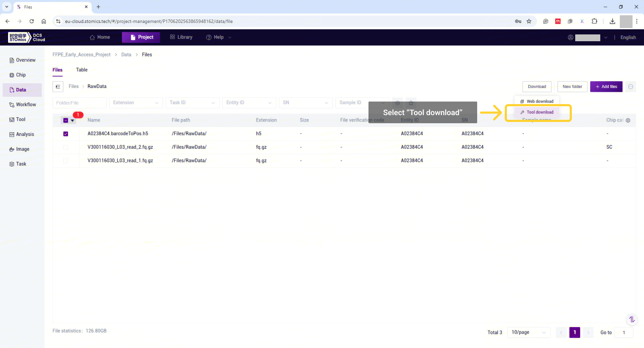Switch to the Table tab
Viewport: 644px width, 348px height.
point(82,70)
